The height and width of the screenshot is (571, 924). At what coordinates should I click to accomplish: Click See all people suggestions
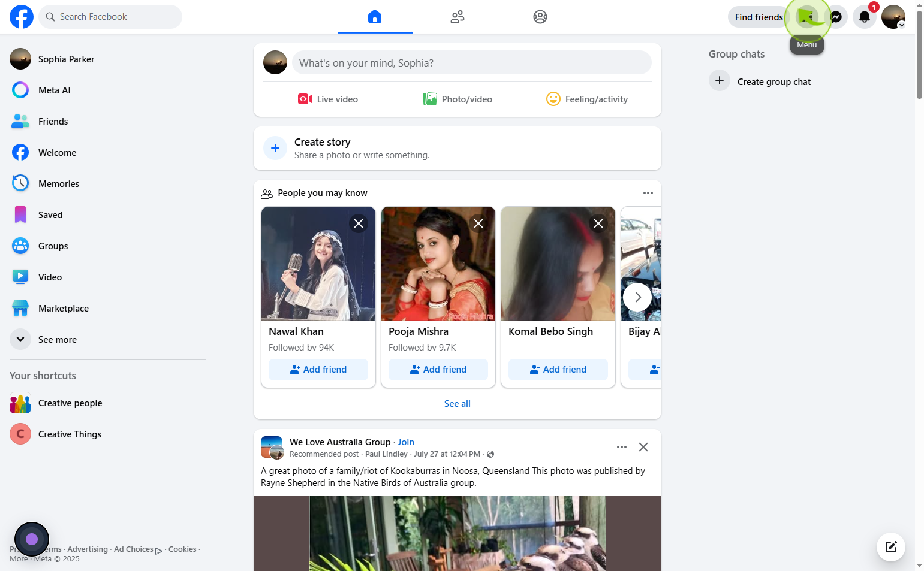click(x=458, y=404)
